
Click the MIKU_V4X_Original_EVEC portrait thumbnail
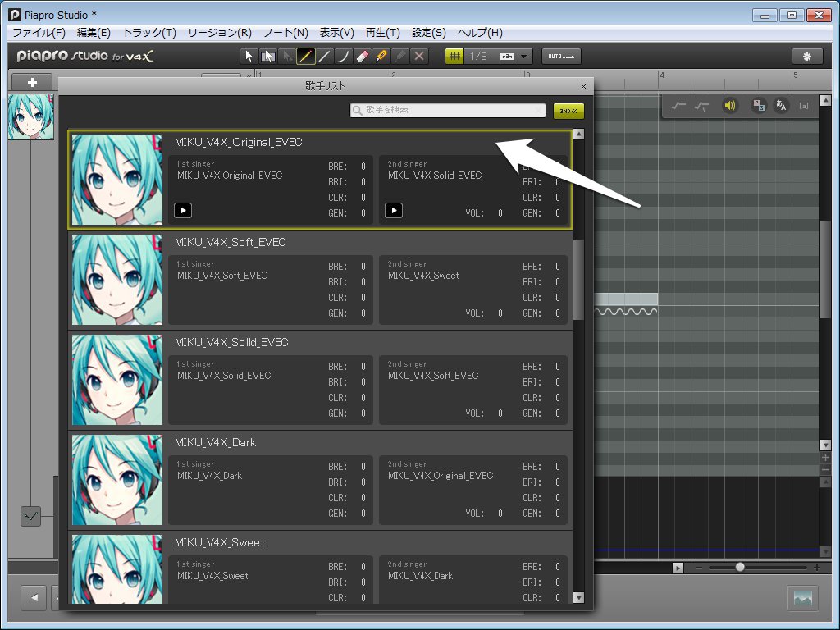pyautogui.click(x=117, y=180)
